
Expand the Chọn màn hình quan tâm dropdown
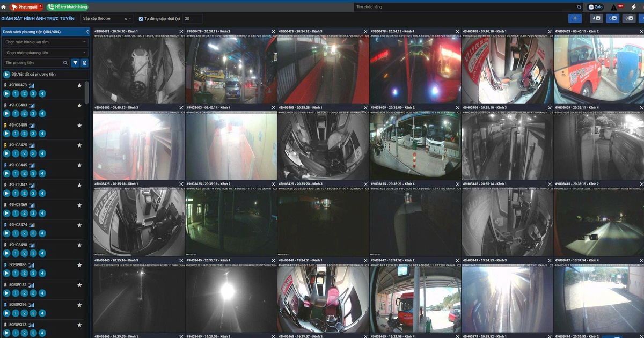pos(45,42)
